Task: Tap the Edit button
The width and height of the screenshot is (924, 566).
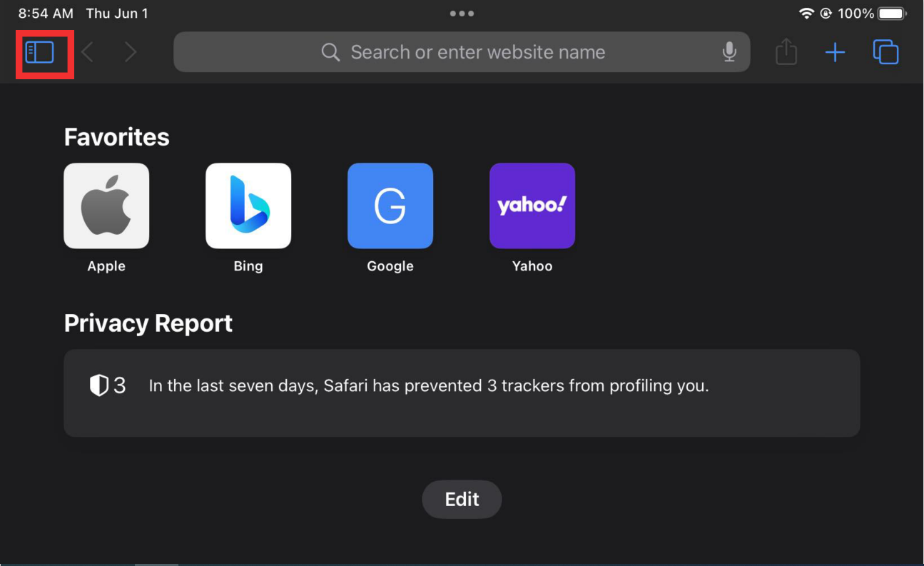Action: 462,500
